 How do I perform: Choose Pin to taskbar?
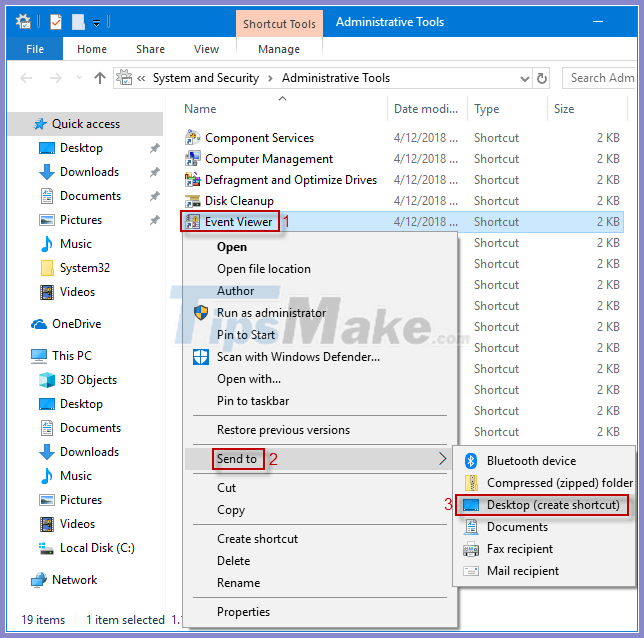253,401
